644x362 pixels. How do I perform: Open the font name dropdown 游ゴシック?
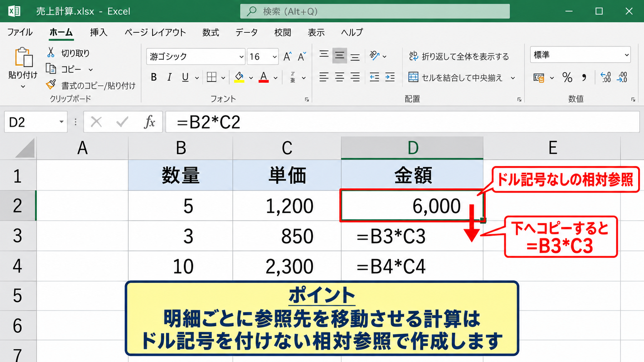241,57
